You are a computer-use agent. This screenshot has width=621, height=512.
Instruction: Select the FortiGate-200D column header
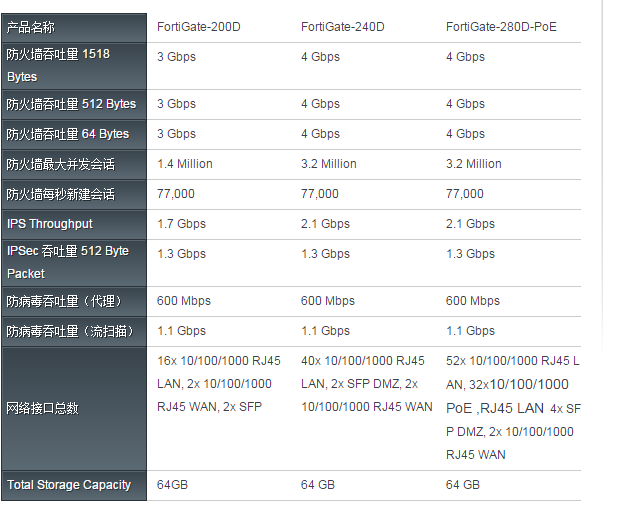click(x=198, y=27)
